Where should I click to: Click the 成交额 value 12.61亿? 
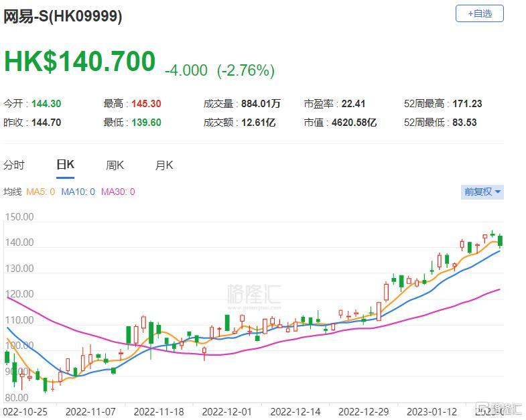click(258, 123)
